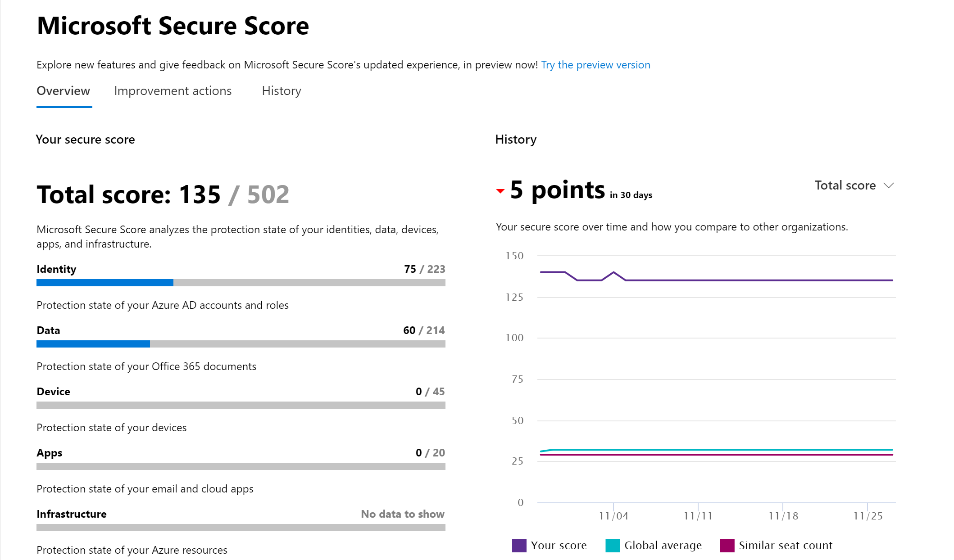Select the Overview tab
The image size is (954, 560).
(64, 91)
